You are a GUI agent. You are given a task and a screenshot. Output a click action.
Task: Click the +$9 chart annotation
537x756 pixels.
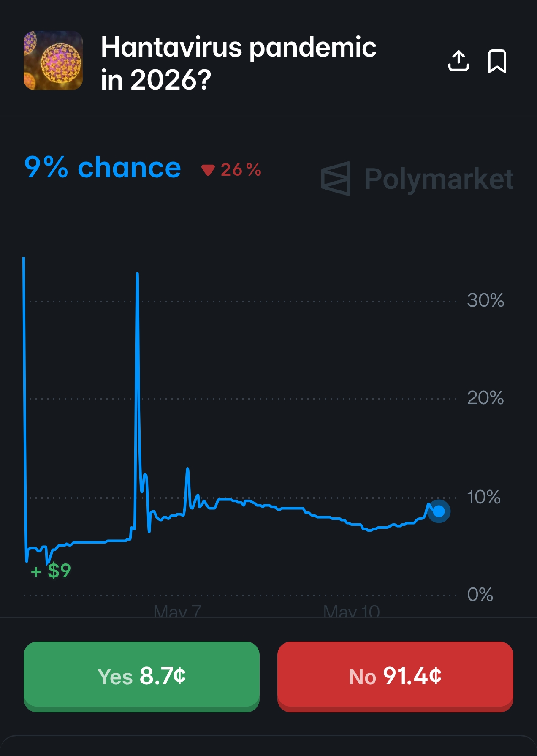(51, 571)
